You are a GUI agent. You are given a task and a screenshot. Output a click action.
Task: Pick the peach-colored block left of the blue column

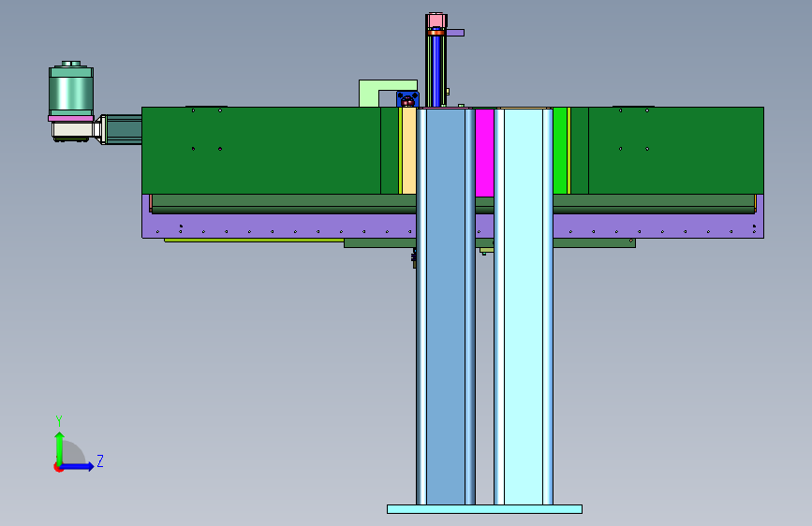click(x=409, y=151)
